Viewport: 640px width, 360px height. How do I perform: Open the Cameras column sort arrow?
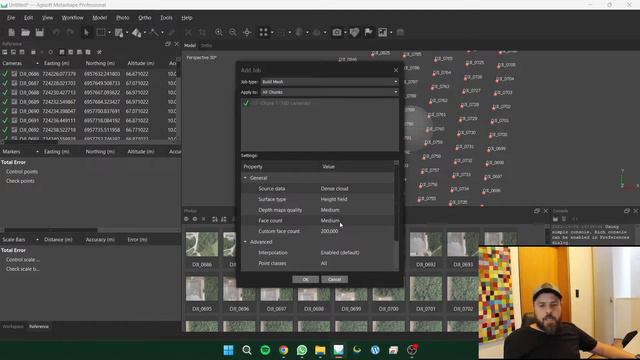(x=37, y=64)
